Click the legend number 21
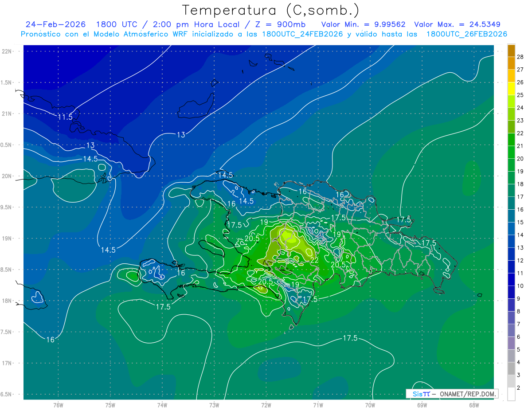 click(520, 146)
